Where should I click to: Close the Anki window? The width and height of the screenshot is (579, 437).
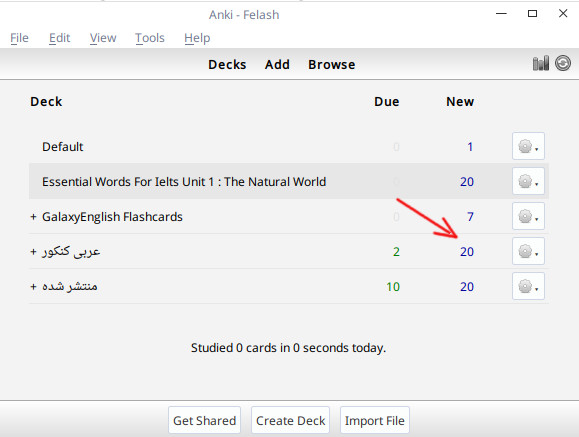pyautogui.click(x=563, y=14)
